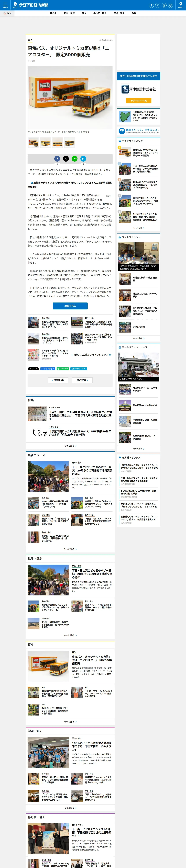Open the Threads icon in the header
186x868 pixels.
170,5
